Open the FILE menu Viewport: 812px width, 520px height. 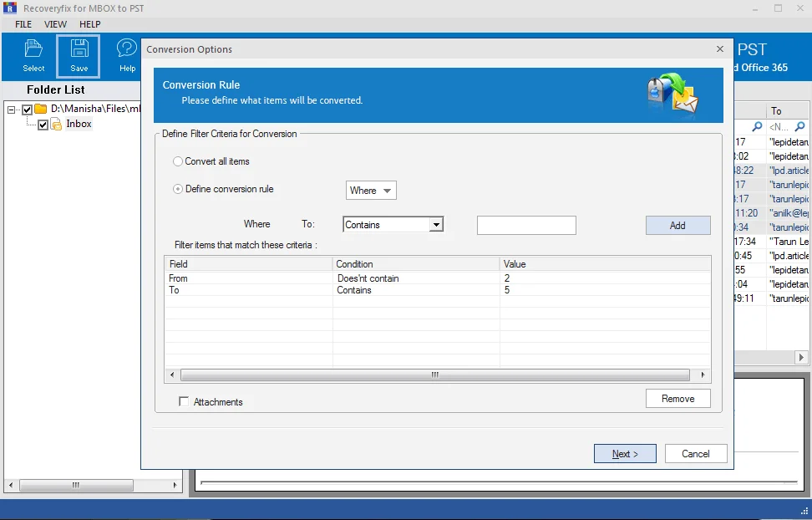[x=23, y=24]
